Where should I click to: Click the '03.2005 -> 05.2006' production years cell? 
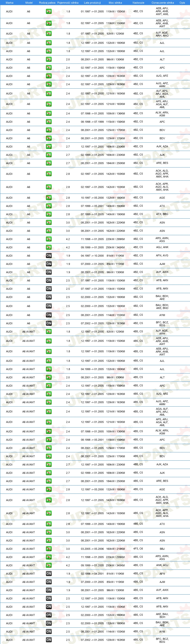(92, 549)
